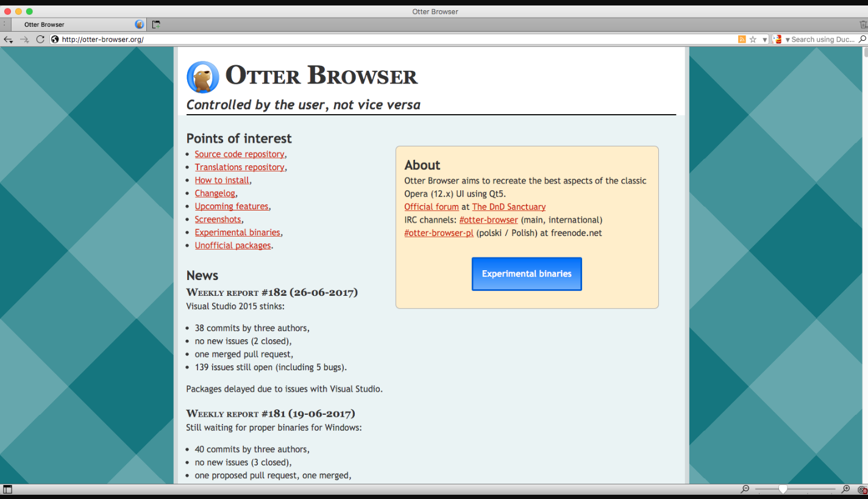Click 'no new issues (3 closed)' text

tap(243, 462)
